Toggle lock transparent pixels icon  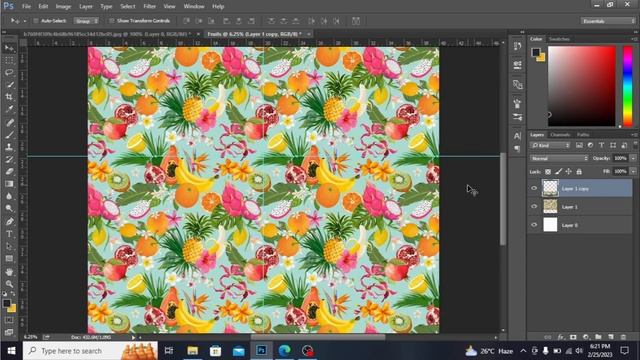pos(548,172)
